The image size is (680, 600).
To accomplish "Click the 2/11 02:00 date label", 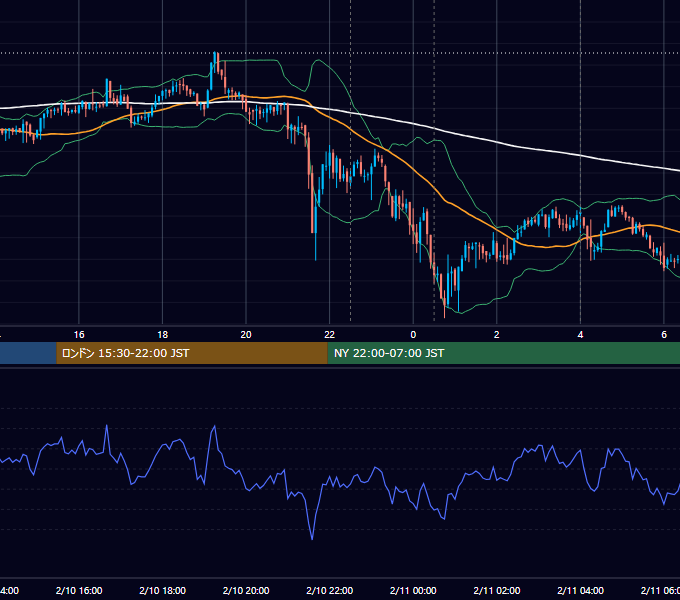I will click(x=497, y=590).
